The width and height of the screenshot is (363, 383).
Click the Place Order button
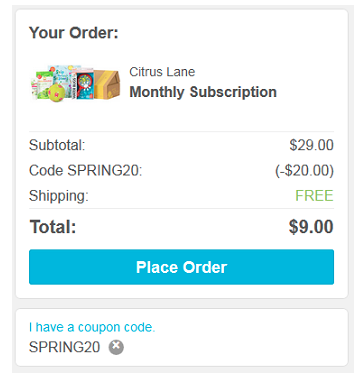pos(181,267)
